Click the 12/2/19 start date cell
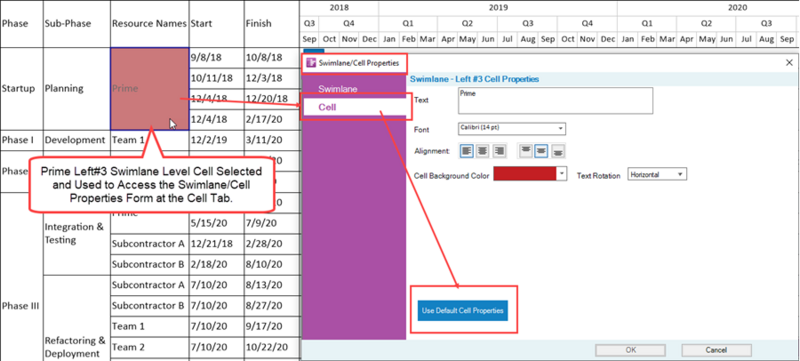800x361 pixels. click(x=216, y=140)
